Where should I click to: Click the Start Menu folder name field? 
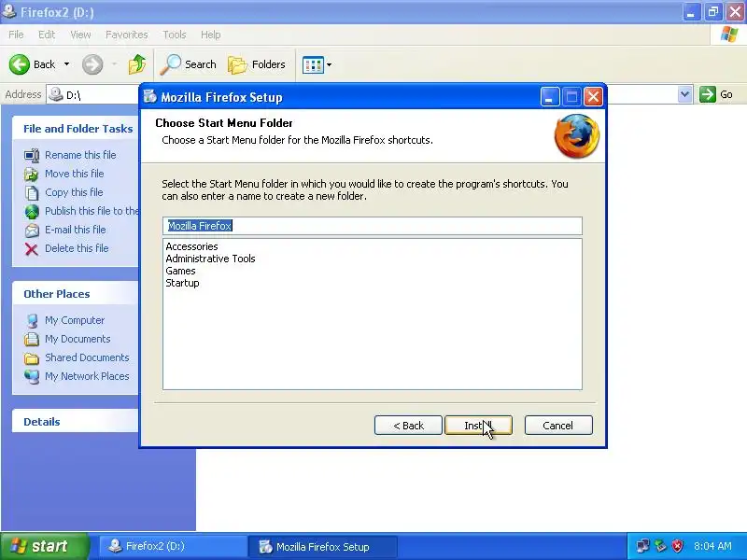372,226
